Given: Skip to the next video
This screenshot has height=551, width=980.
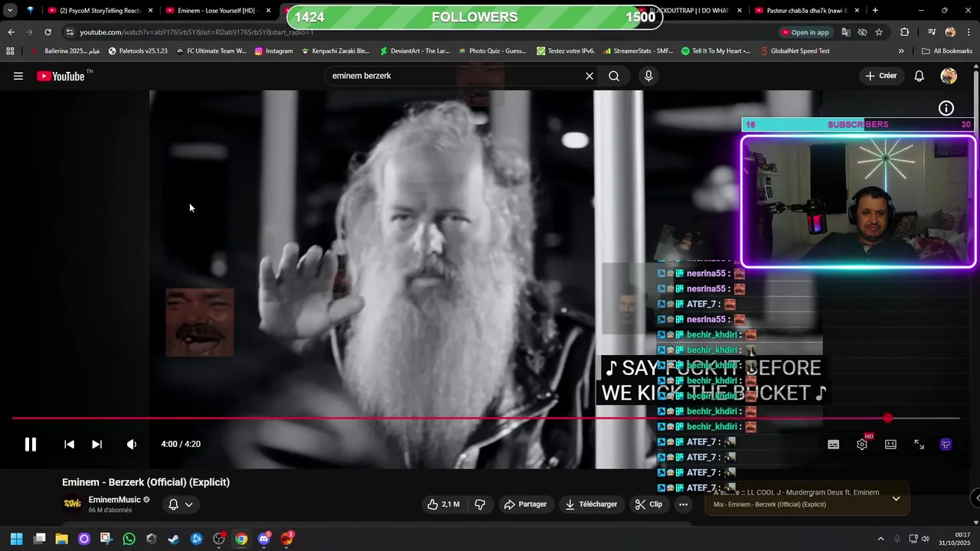Looking at the screenshot, I should click(x=96, y=444).
